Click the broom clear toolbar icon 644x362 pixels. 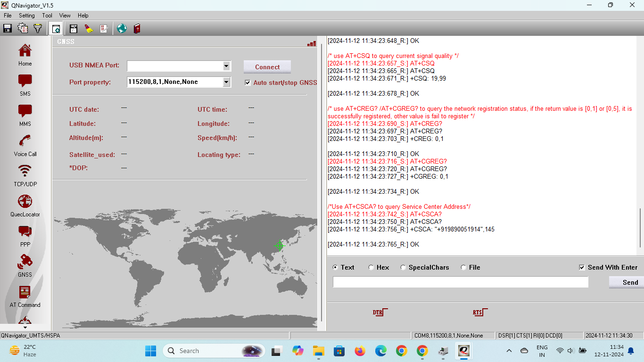point(89,29)
